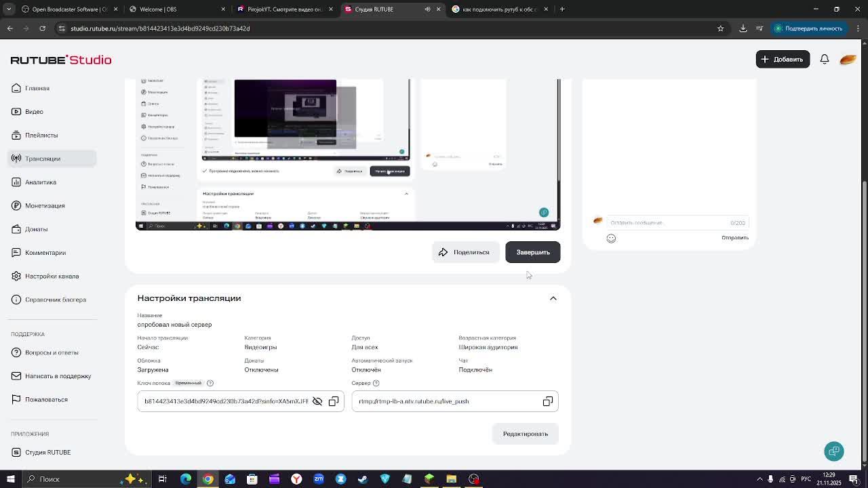Image resolution: width=868 pixels, height=488 pixels.
Task: Open the Windows Start menu
Action: pos(11,479)
